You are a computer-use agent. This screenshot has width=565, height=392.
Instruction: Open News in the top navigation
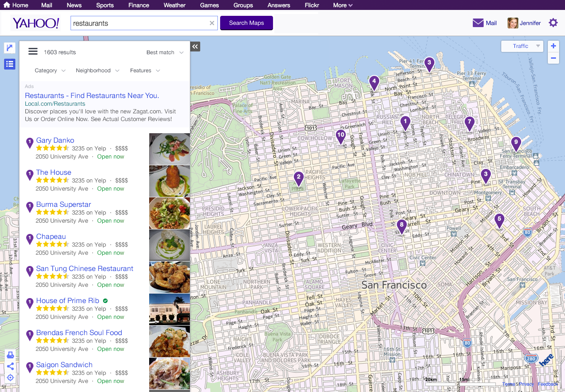[74, 5]
